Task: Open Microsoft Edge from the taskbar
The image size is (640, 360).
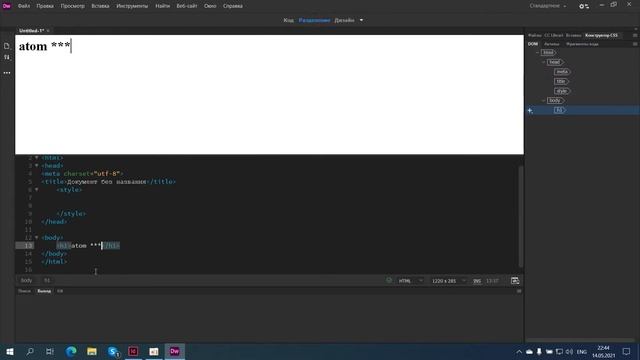Action: point(71,351)
